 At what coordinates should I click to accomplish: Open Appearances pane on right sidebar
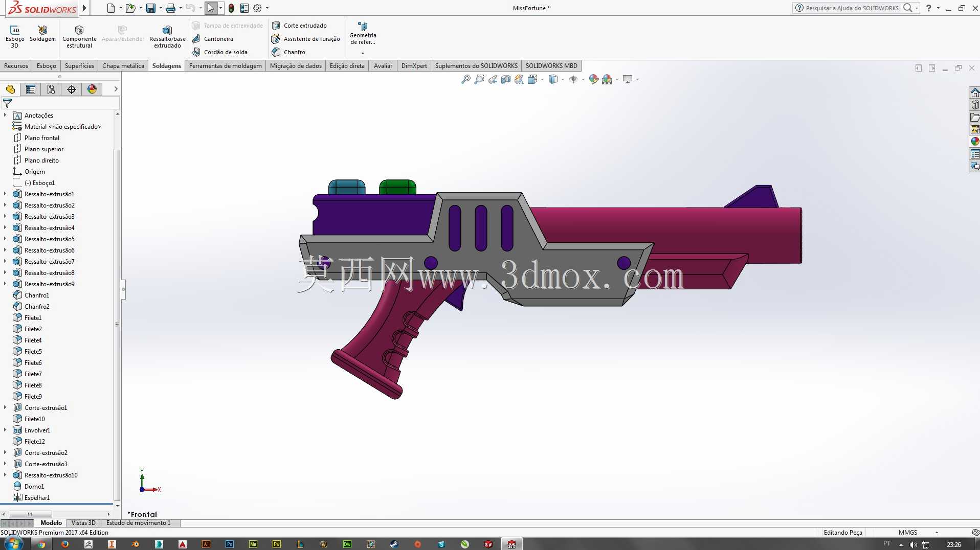(x=975, y=142)
